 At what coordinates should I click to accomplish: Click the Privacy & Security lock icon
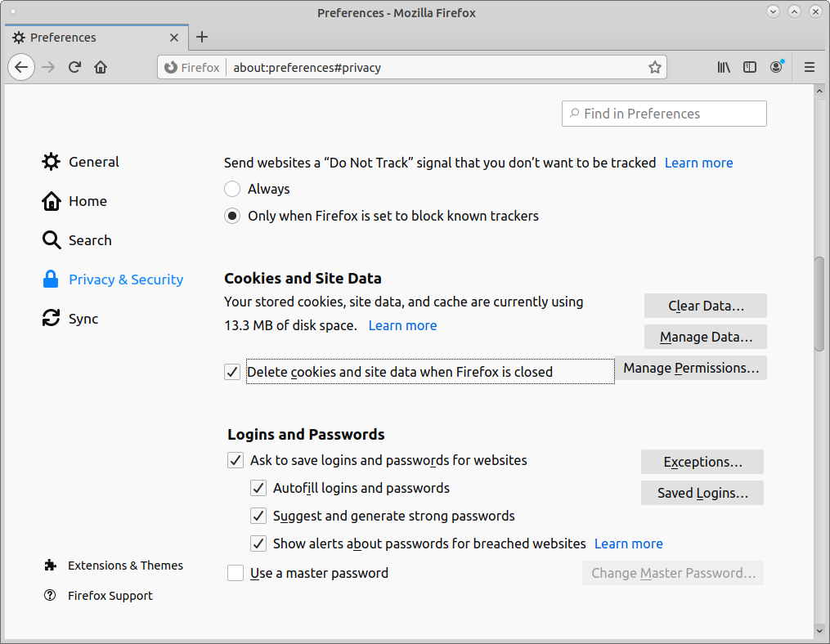(51, 279)
